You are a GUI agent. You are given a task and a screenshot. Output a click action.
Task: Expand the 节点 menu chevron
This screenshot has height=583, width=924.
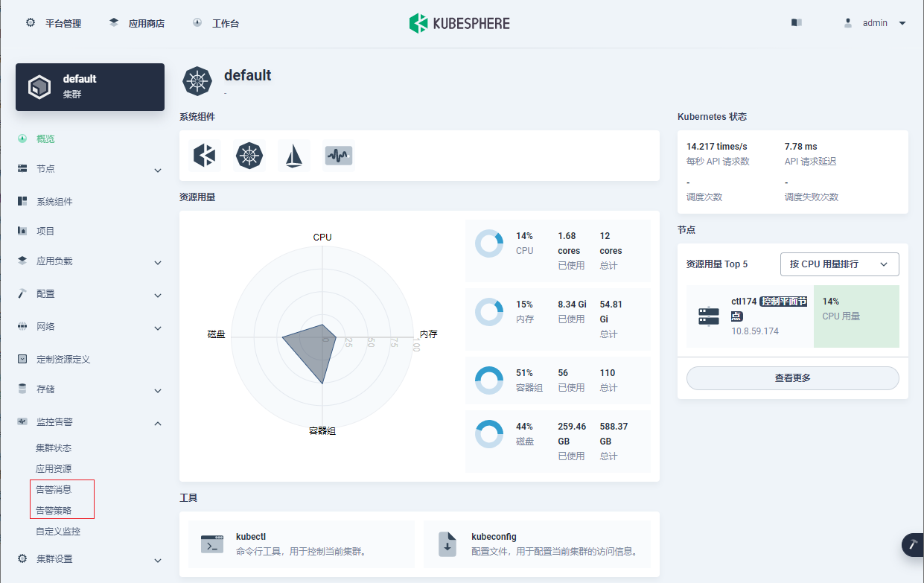click(x=158, y=171)
